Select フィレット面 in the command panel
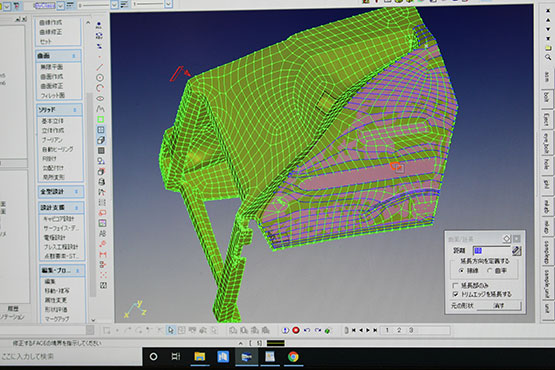The width and height of the screenshot is (555, 370). [52, 95]
